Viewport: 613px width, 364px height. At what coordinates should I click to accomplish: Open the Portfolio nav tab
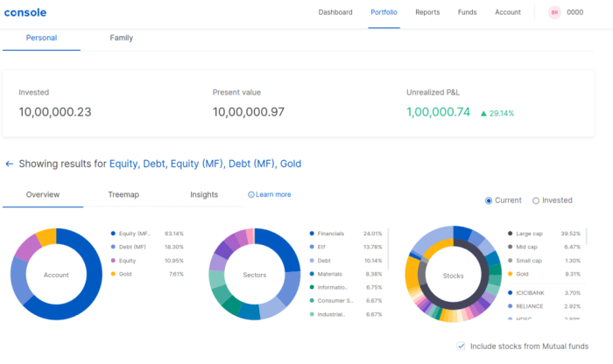[x=384, y=12]
